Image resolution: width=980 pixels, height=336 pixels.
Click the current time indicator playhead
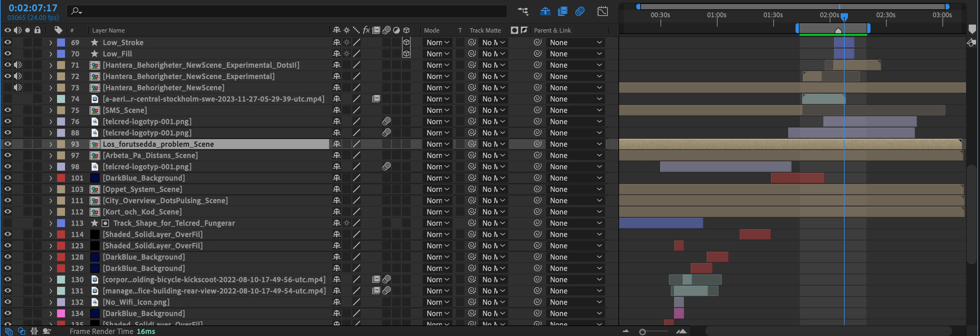[x=844, y=17]
